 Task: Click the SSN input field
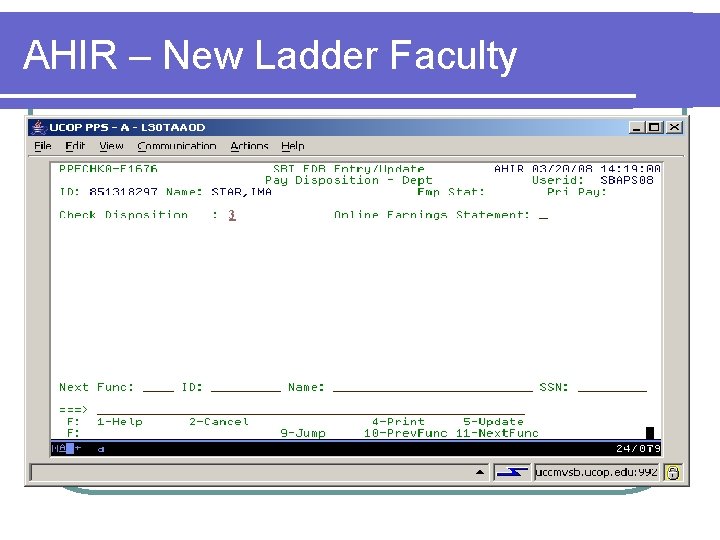[x=612, y=388]
